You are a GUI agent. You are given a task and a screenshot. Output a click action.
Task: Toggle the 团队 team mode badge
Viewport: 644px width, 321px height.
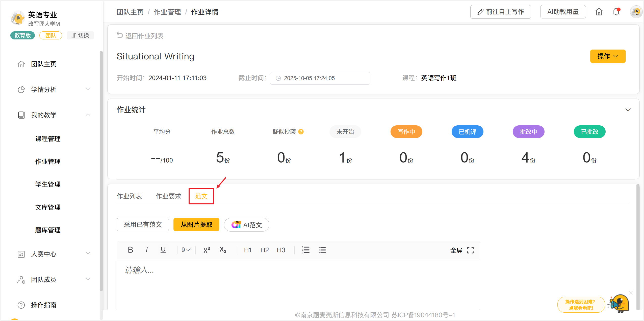[51, 35]
